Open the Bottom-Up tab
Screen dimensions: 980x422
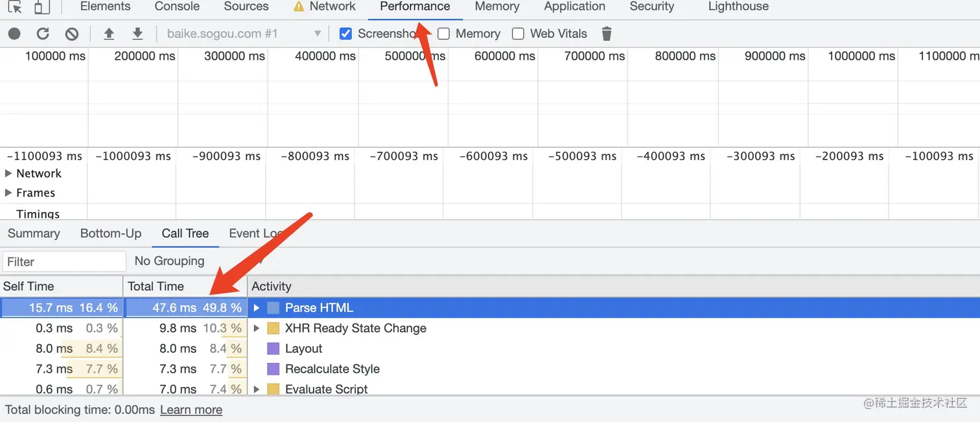click(x=111, y=233)
